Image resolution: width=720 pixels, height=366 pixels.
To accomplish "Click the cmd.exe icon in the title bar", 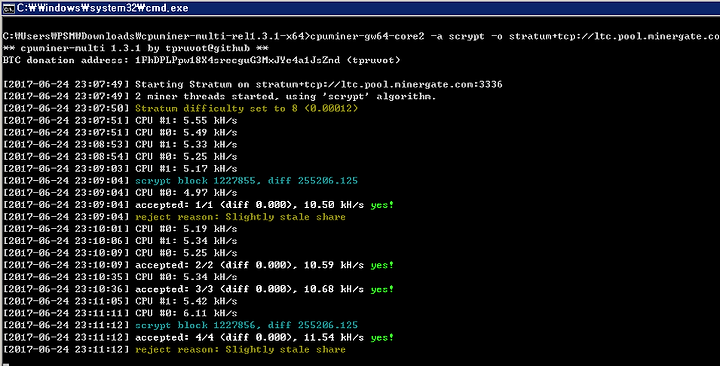I will (8, 8).
